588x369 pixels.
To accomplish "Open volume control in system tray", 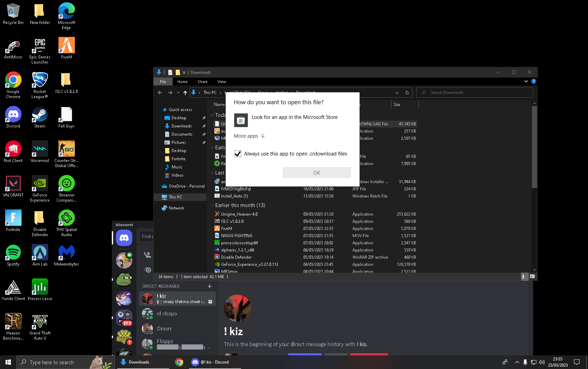I will (542, 362).
